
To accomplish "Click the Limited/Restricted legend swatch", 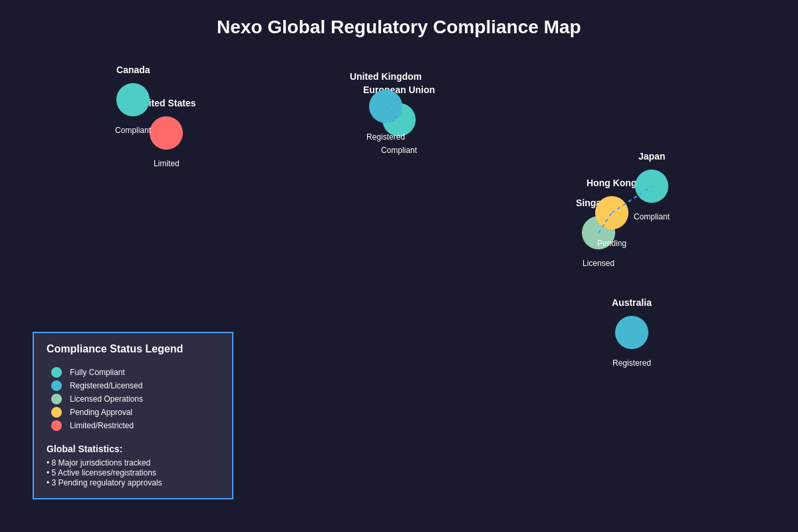I will pos(57,426).
